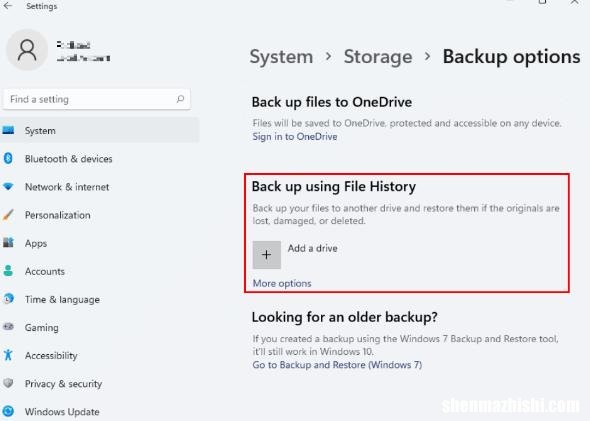Click the Apps icon in sidebar
Screen dimensions: 590x421
pos(8,243)
